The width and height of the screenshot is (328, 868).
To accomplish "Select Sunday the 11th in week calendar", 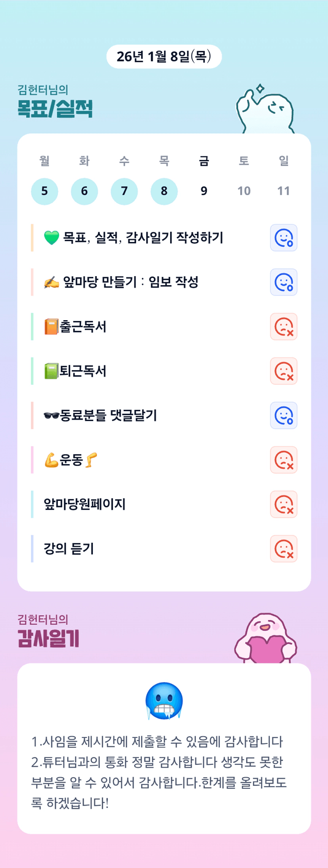I will tap(284, 191).
